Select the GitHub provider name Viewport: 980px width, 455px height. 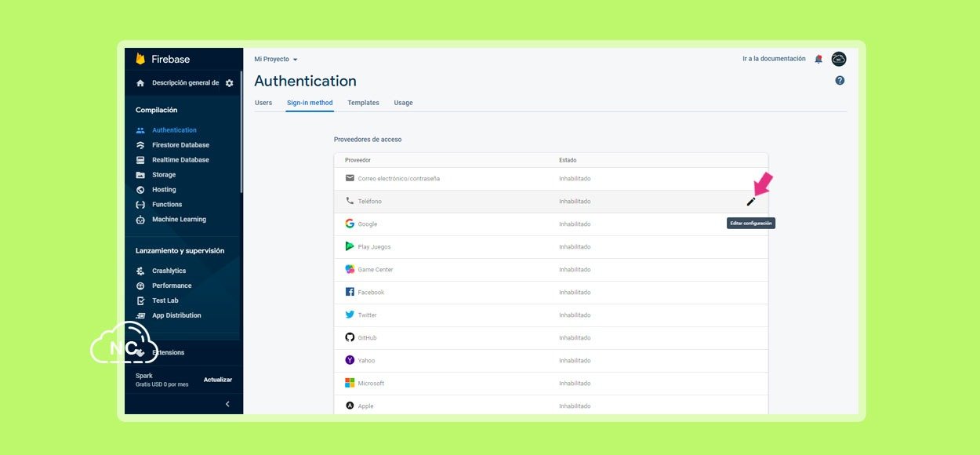pyautogui.click(x=368, y=338)
